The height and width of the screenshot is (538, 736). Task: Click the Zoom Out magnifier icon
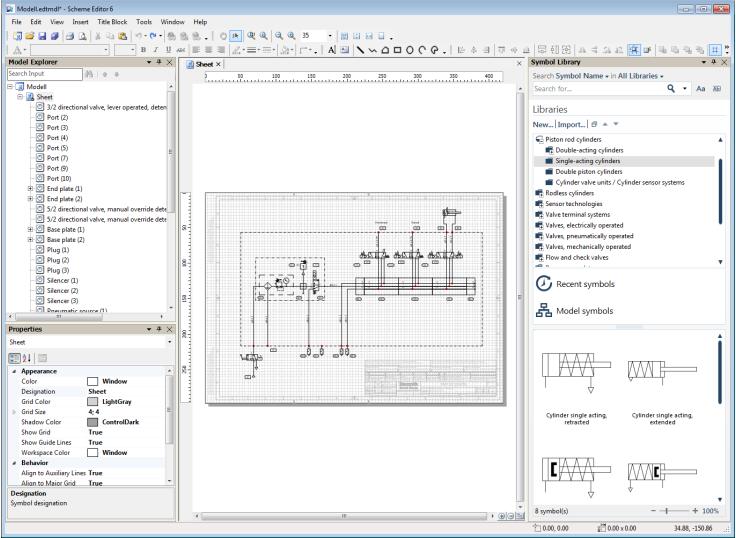point(279,36)
